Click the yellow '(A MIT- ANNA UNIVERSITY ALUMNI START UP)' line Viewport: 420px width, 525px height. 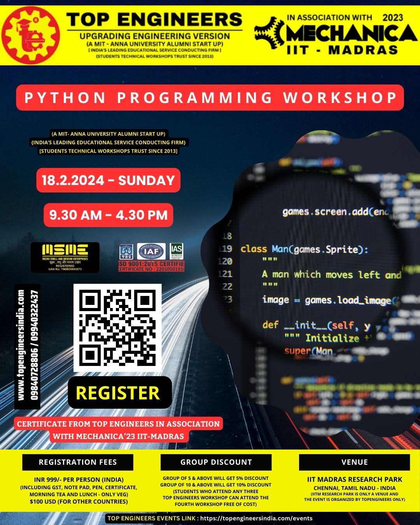[108, 134]
